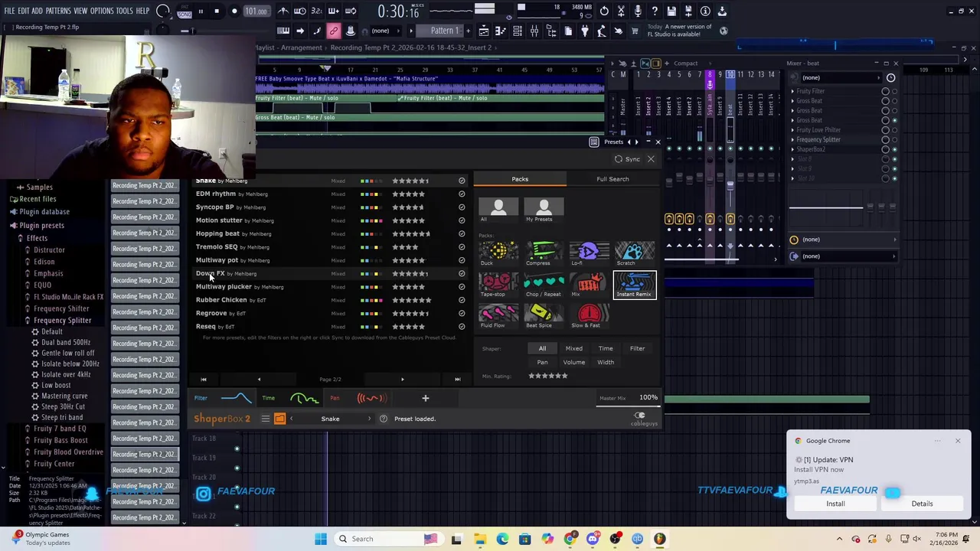This screenshot has height=551, width=980.
Task: Click the metronome icon in FL toolbar
Action: [x=283, y=11]
